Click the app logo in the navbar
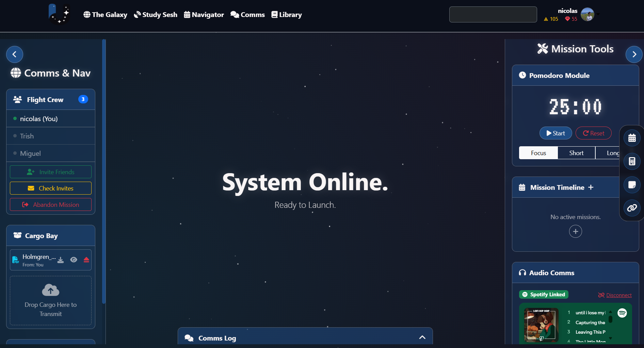644x348 pixels. 59,14
